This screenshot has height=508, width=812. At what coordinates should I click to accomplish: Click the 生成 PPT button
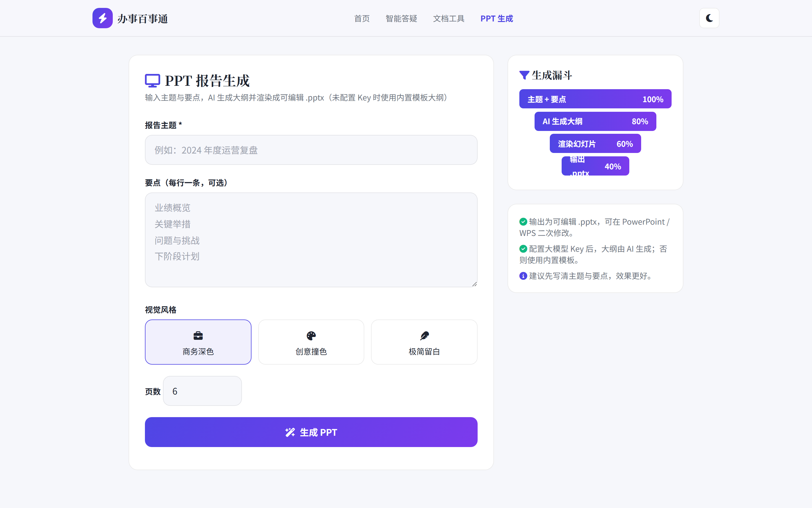tap(311, 432)
